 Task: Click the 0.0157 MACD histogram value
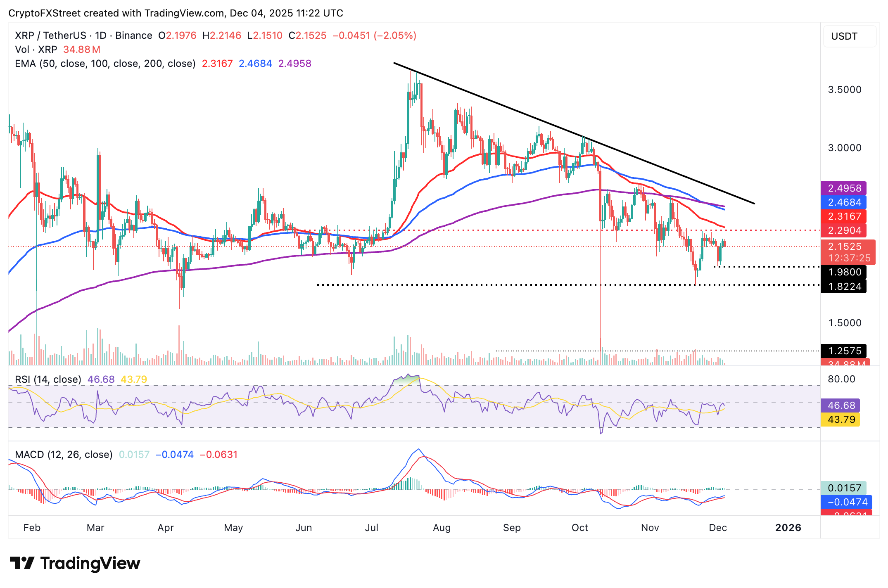point(844,488)
